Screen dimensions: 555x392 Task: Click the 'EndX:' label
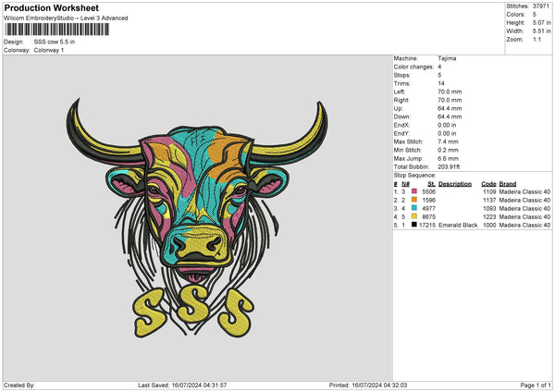click(401, 125)
